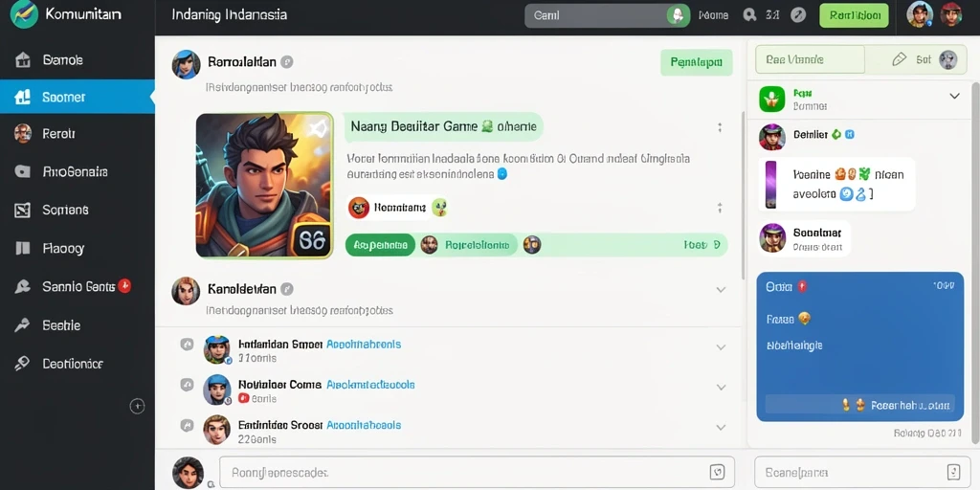Click the right panel vertical scrollbar

coord(976,262)
